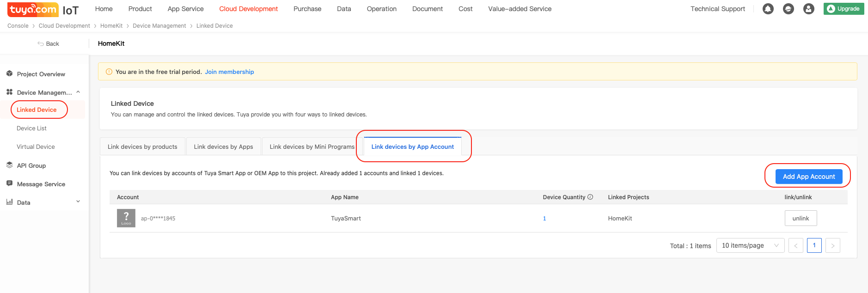Click the ap-0****1845 account name
The image size is (868, 293).
tap(158, 219)
